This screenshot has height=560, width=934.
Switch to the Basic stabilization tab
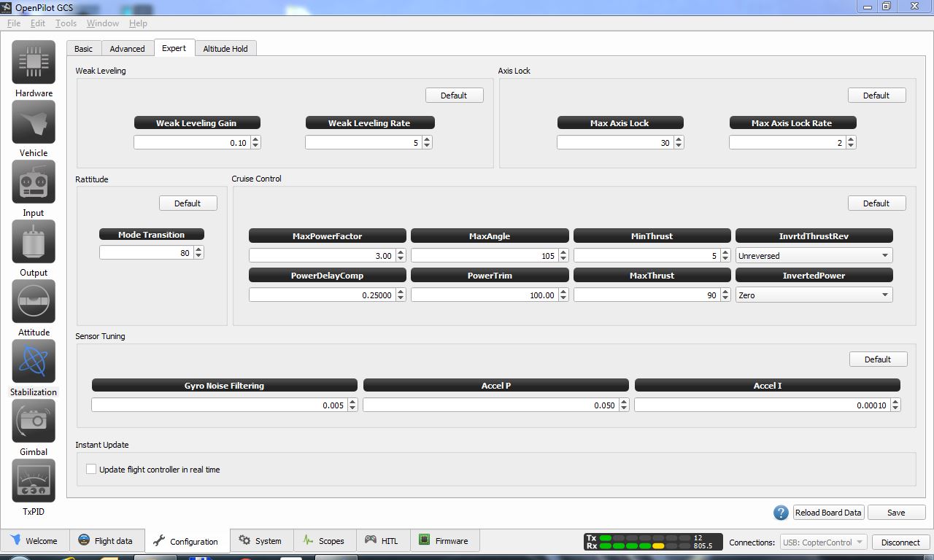(84, 49)
